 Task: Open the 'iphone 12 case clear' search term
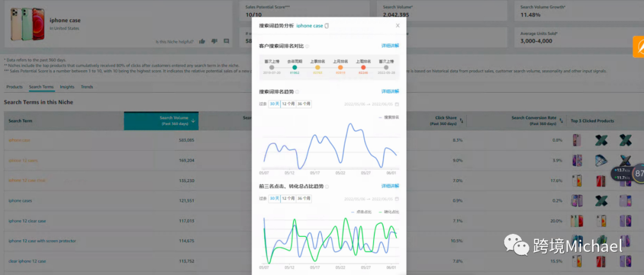[27, 180]
